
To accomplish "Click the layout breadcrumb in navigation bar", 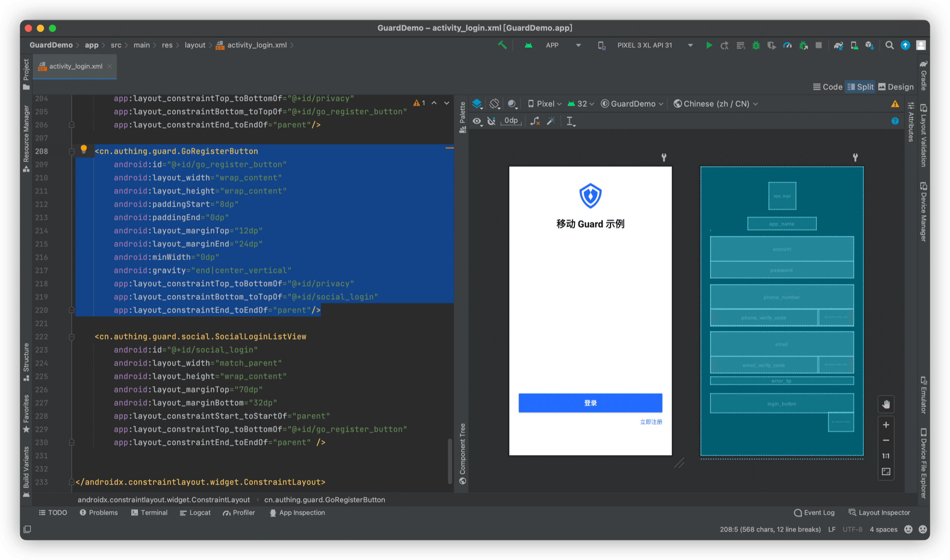I will (x=194, y=46).
